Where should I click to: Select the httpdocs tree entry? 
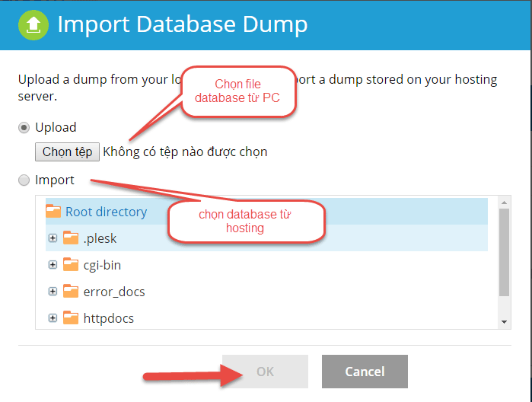click(108, 318)
